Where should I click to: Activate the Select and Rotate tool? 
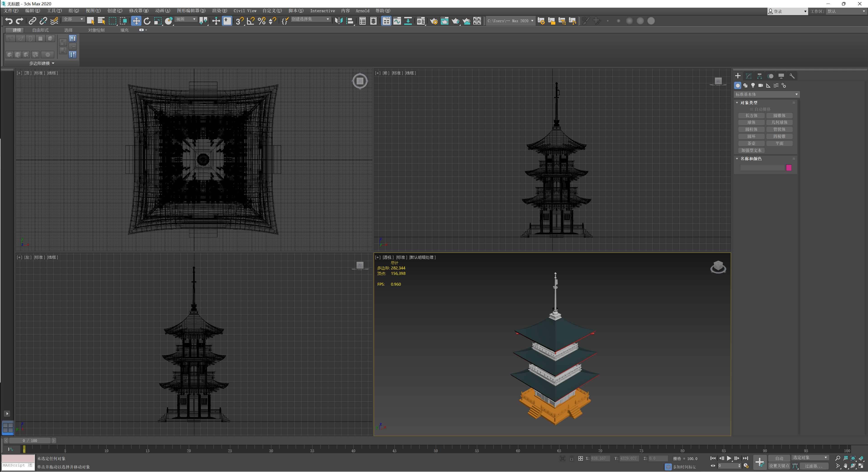tap(147, 21)
